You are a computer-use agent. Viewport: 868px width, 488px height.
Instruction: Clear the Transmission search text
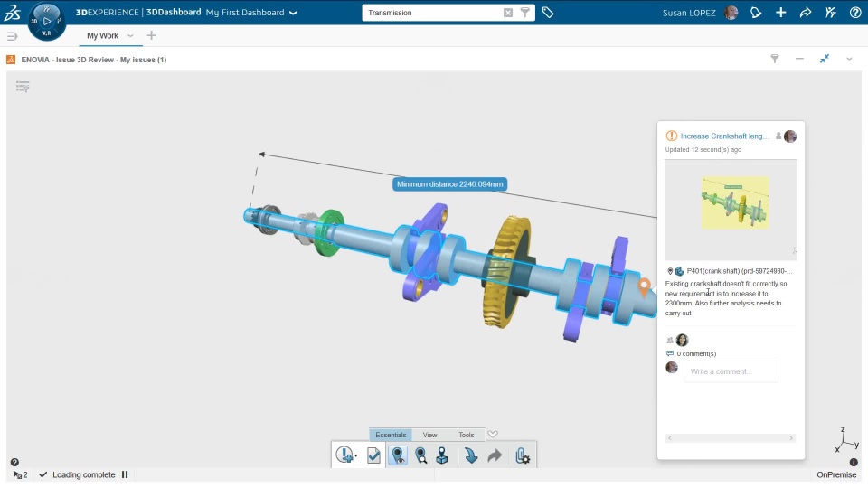[x=507, y=13]
